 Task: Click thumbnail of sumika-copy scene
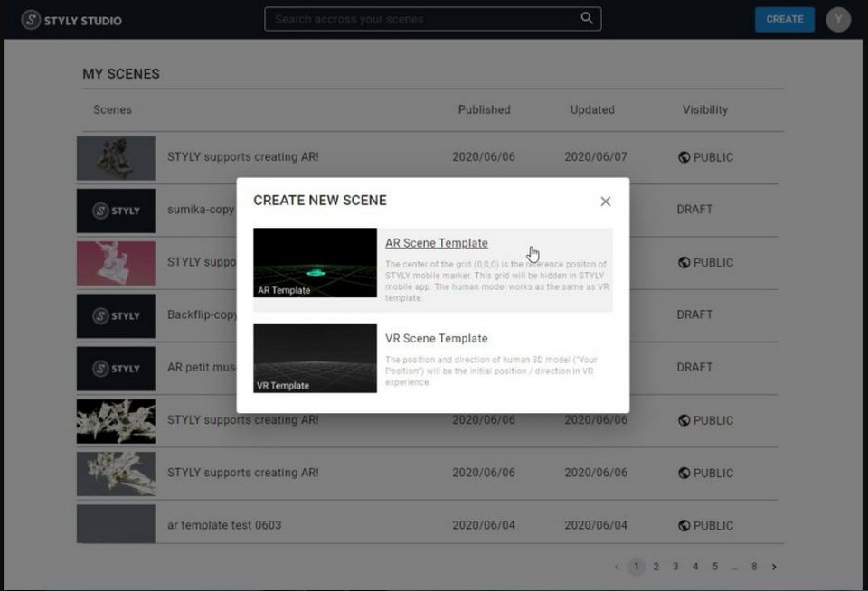click(116, 211)
